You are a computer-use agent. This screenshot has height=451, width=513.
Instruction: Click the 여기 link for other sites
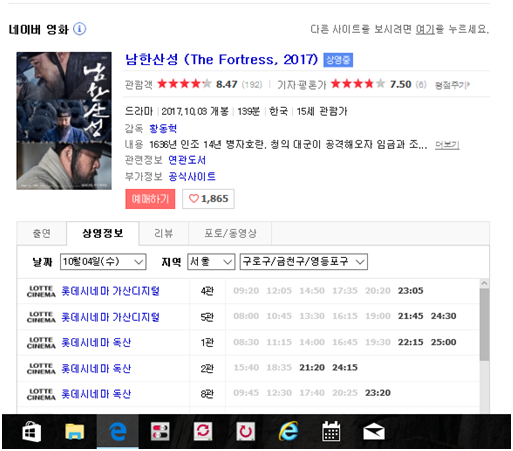(425, 29)
